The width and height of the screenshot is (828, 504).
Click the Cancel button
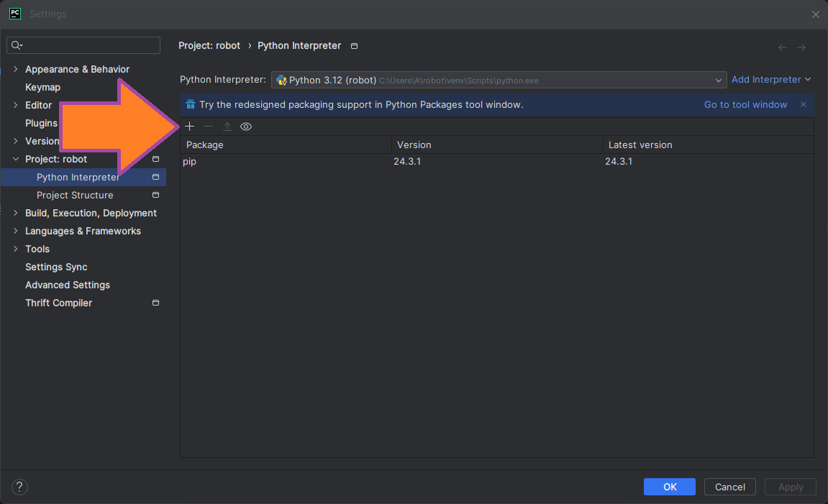point(729,487)
